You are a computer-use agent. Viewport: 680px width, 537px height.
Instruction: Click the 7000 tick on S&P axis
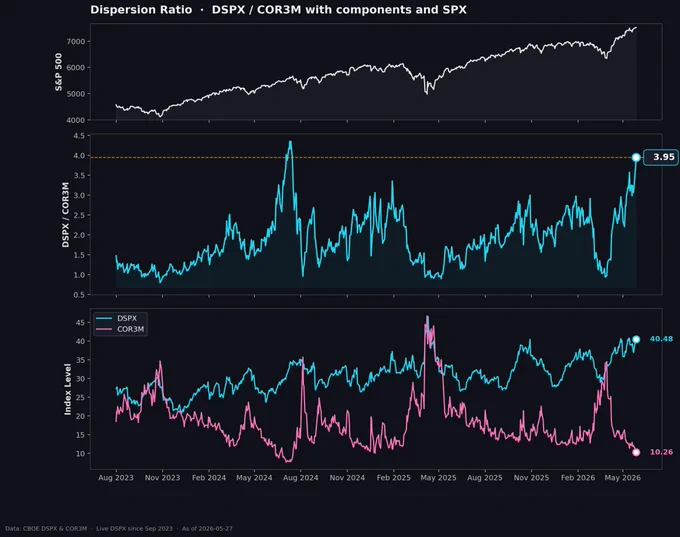point(75,42)
